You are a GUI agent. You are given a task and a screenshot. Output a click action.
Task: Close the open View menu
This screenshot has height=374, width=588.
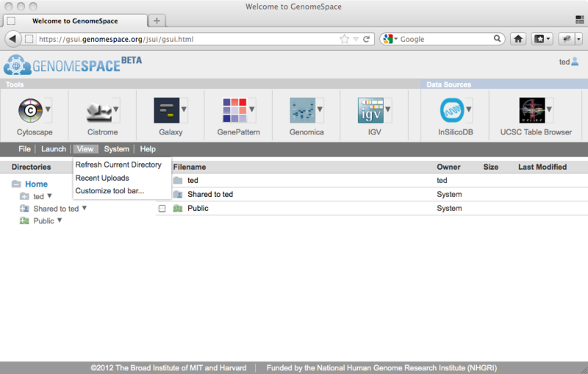[85, 148]
